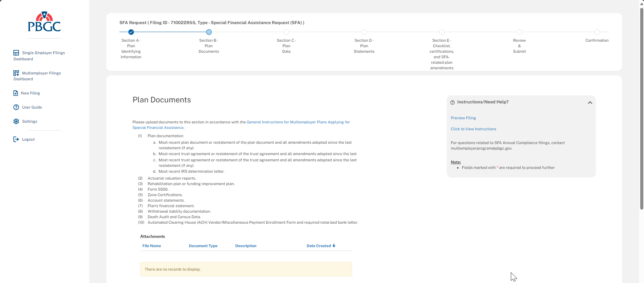Screen dimensions: 644x283
Task: Sort attachments by Document Type column
Action: [x=203, y=246]
